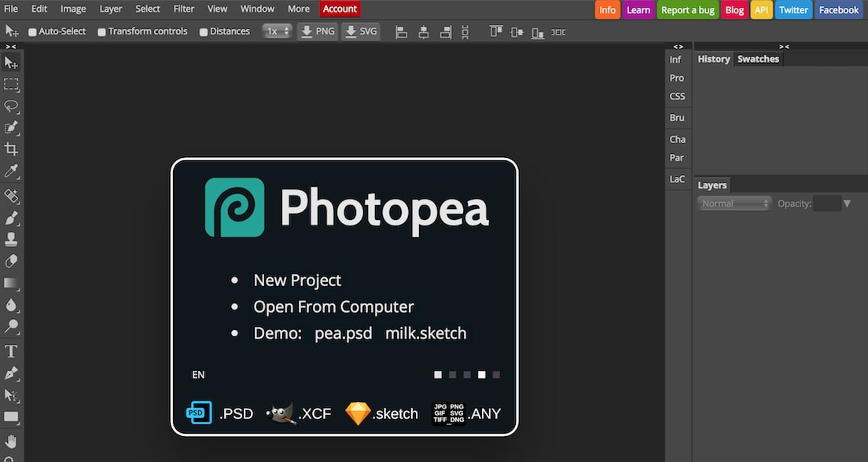868x462 pixels.
Task: Click the distribute horizontally icon
Action: click(558, 32)
